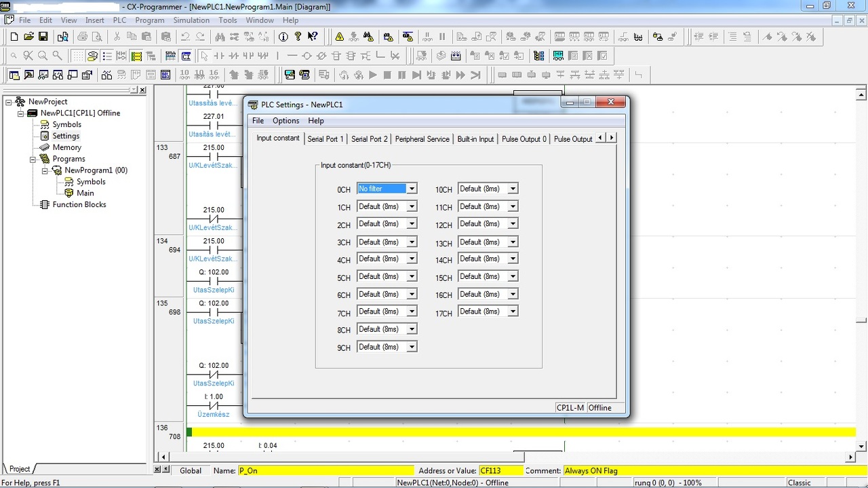Open the 13CH input constant dropdown

[x=513, y=242]
